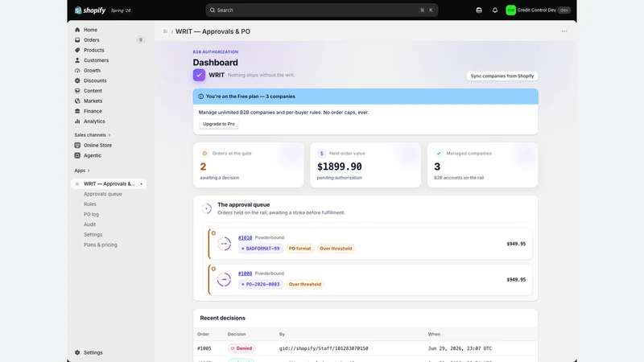This screenshot has width=644, height=362.
Task: Select WRIT — Approvals & PO app item
Action: [109, 184]
